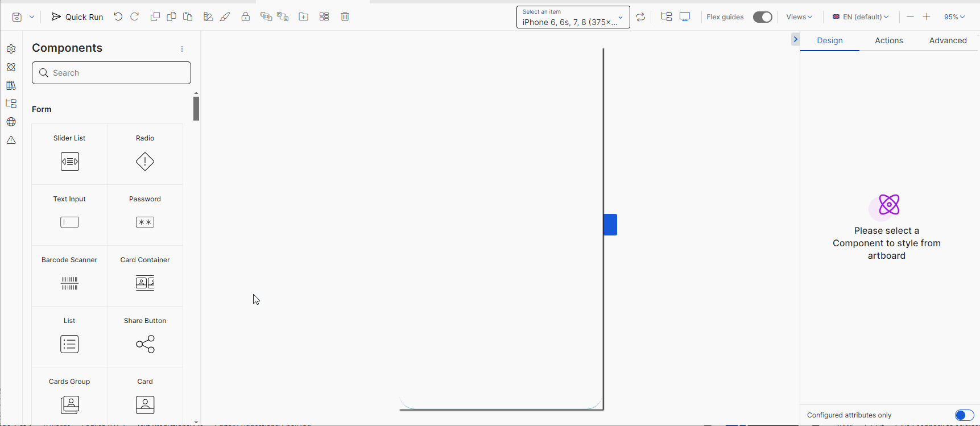This screenshot has width=980, height=426.
Task: Click the globe icon in left sidebar
Action: point(11,122)
